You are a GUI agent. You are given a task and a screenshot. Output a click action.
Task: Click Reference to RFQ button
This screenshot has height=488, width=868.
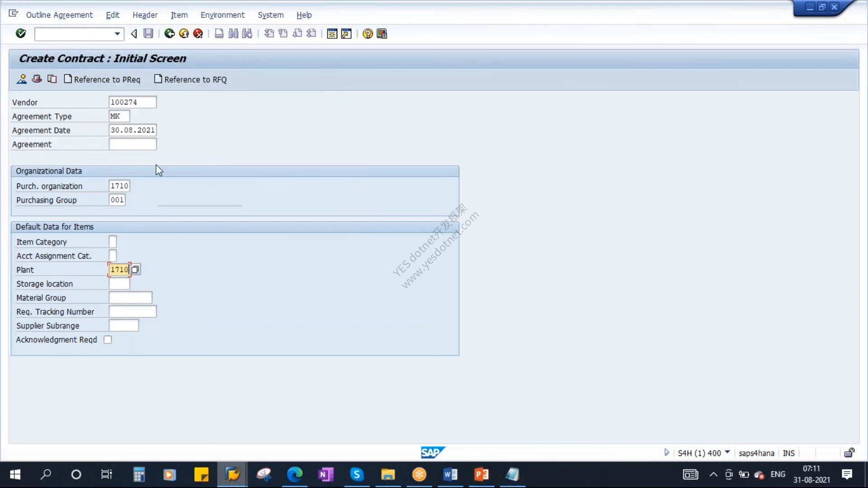pos(190,80)
